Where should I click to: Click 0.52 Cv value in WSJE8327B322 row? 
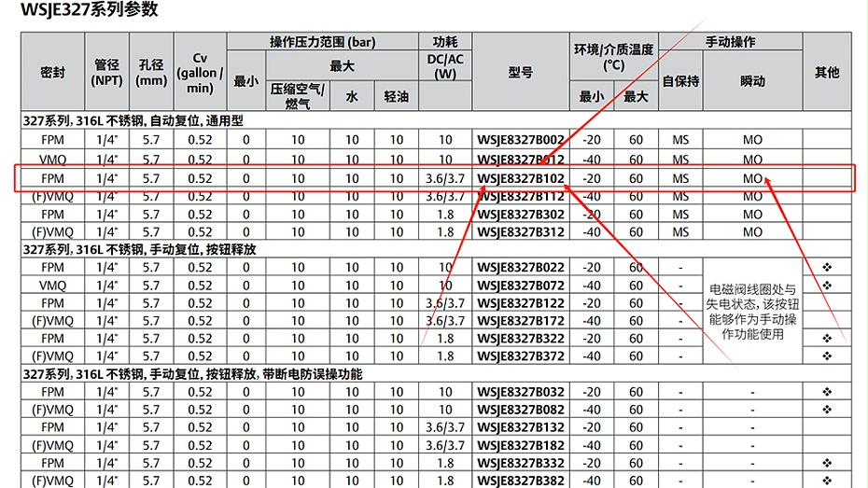[200, 339]
